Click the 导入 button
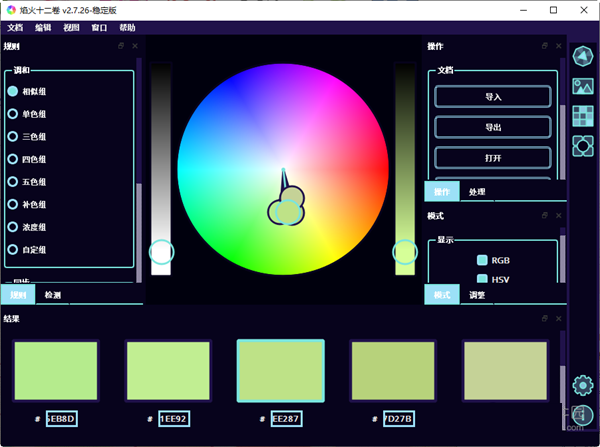 pos(492,97)
